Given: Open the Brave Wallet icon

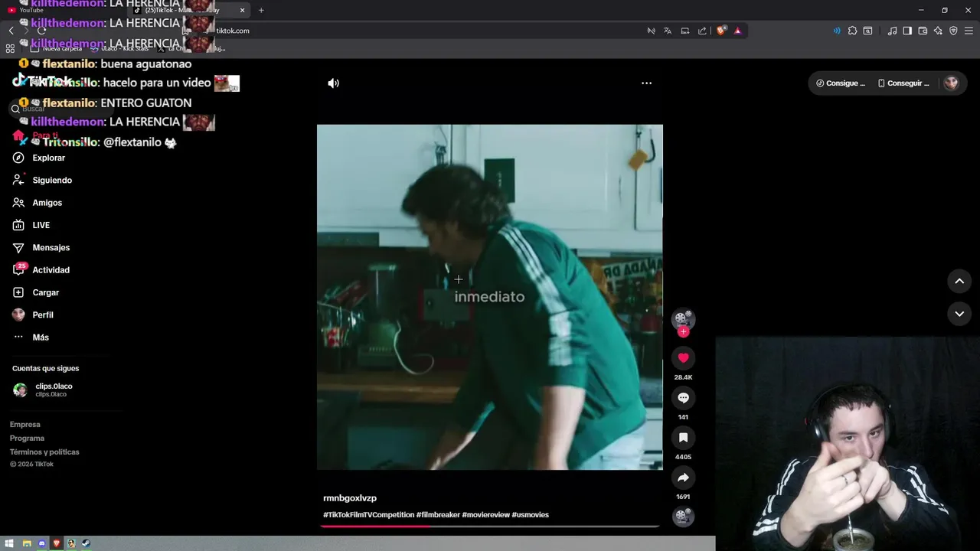Looking at the screenshot, I should point(923,31).
